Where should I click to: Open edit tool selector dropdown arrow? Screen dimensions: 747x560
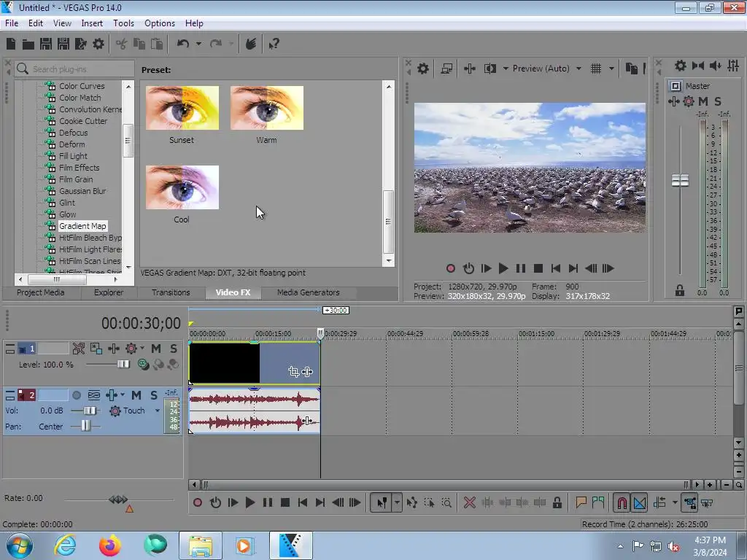[396, 502]
